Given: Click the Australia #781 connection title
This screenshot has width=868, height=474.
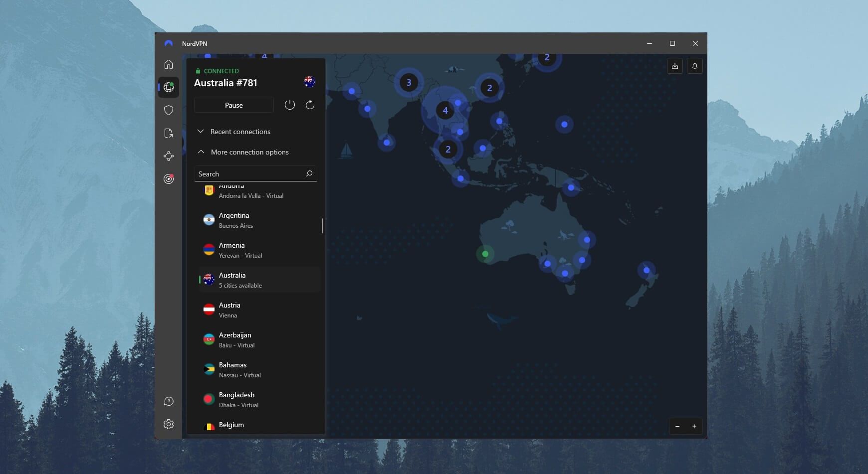Looking at the screenshot, I should coord(225,83).
